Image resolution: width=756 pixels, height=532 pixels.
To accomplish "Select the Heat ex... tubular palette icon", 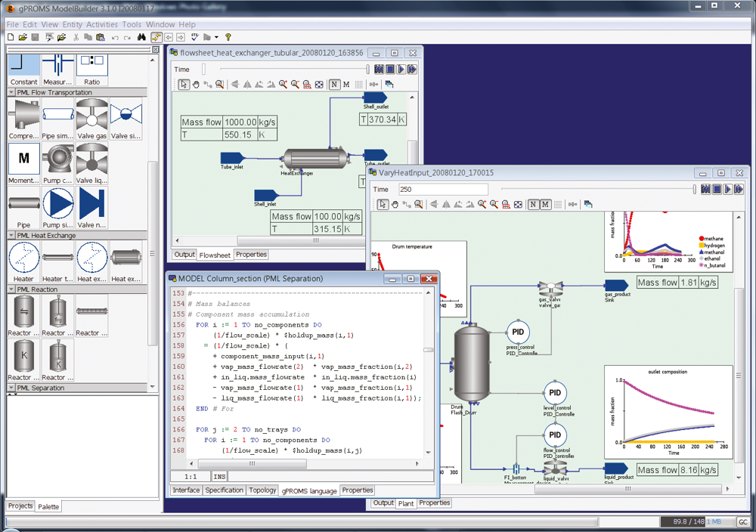I will tap(125, 258).
